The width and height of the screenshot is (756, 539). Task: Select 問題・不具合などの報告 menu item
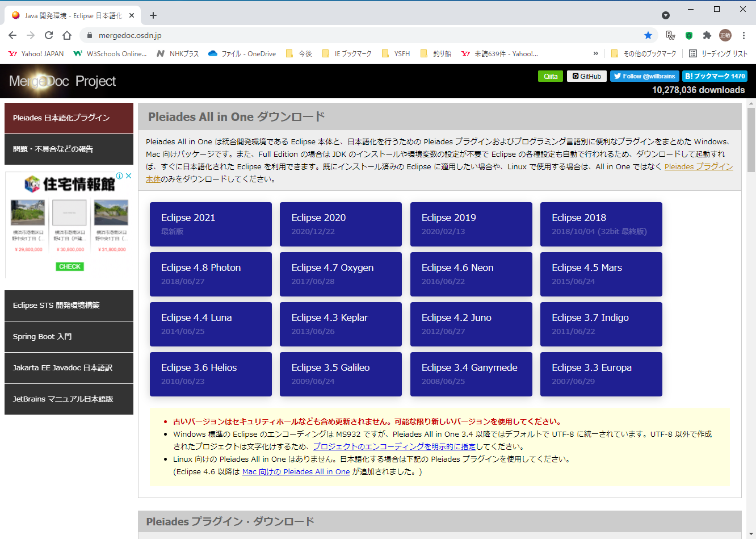click(x=69, y=149)
